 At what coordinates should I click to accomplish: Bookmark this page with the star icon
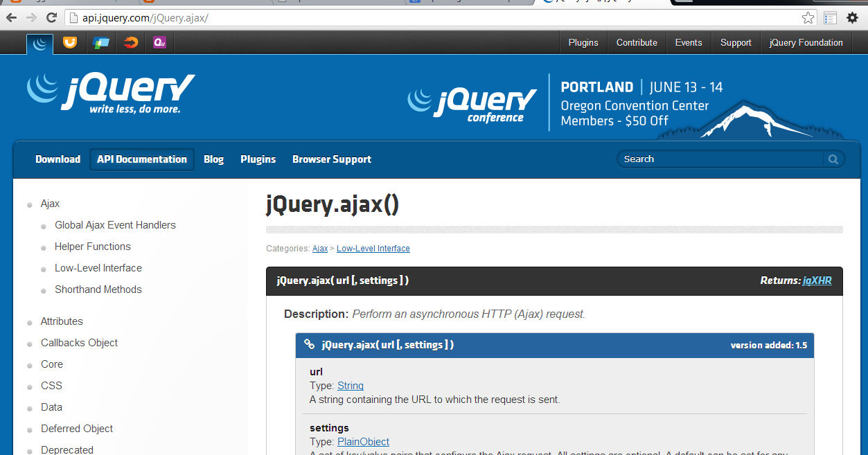point(808,18)
